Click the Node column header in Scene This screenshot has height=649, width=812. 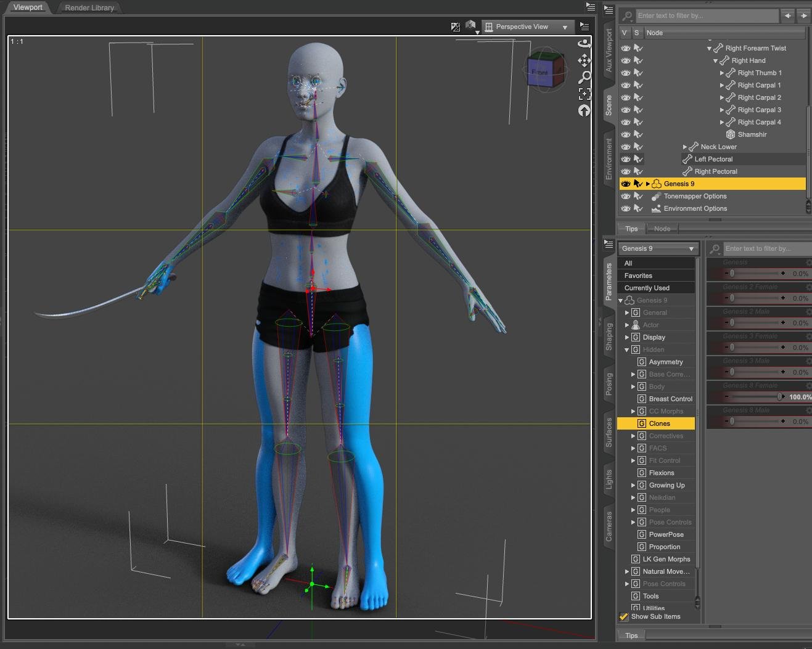pyautogui.click(x=724, y=33)
